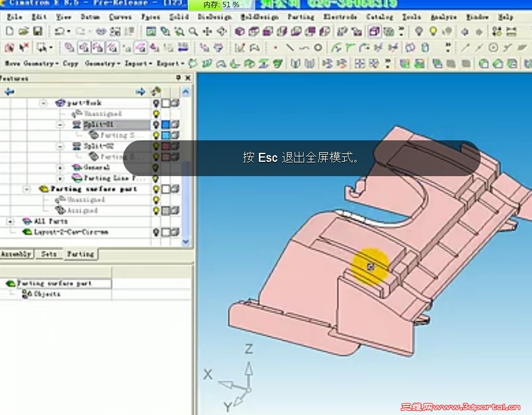Expand the All Parts node
532x415 pixels.
10,222
